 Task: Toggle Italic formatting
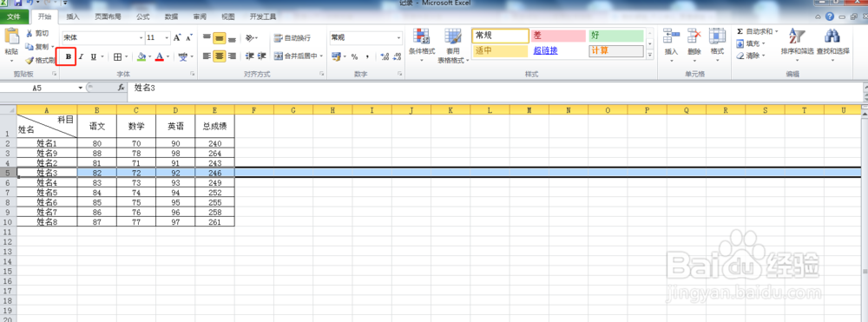81,56
